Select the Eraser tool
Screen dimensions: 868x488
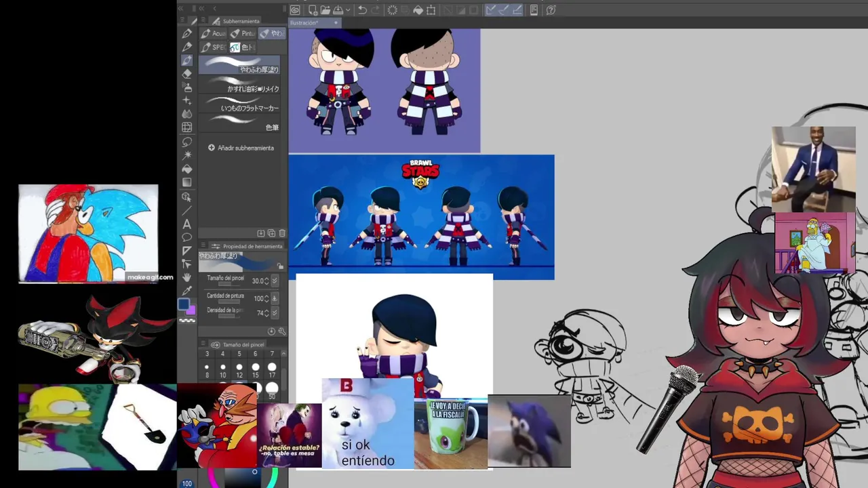tap(186, 74)
